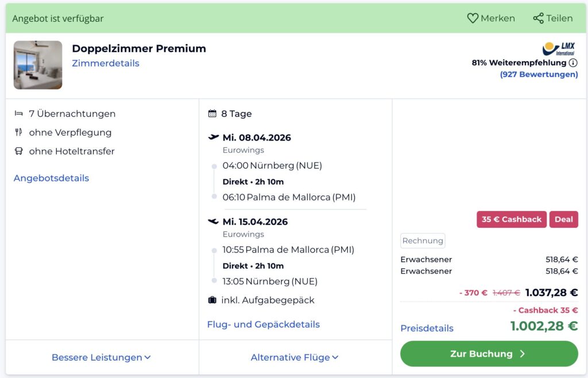This screenshot has height=378, width=588.
Task: Select the Rechnung payment tab
Action: click(x=423, y=240)
